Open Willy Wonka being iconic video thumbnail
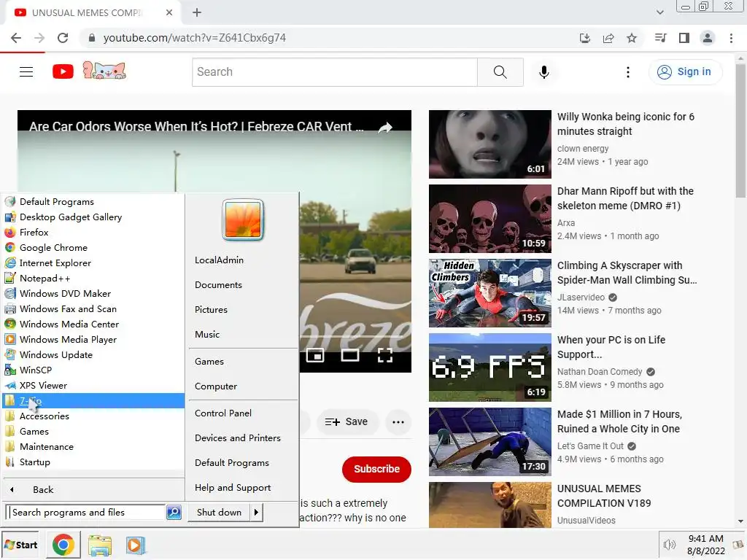This screenshot has height=560, width=747. pos(489,144)
